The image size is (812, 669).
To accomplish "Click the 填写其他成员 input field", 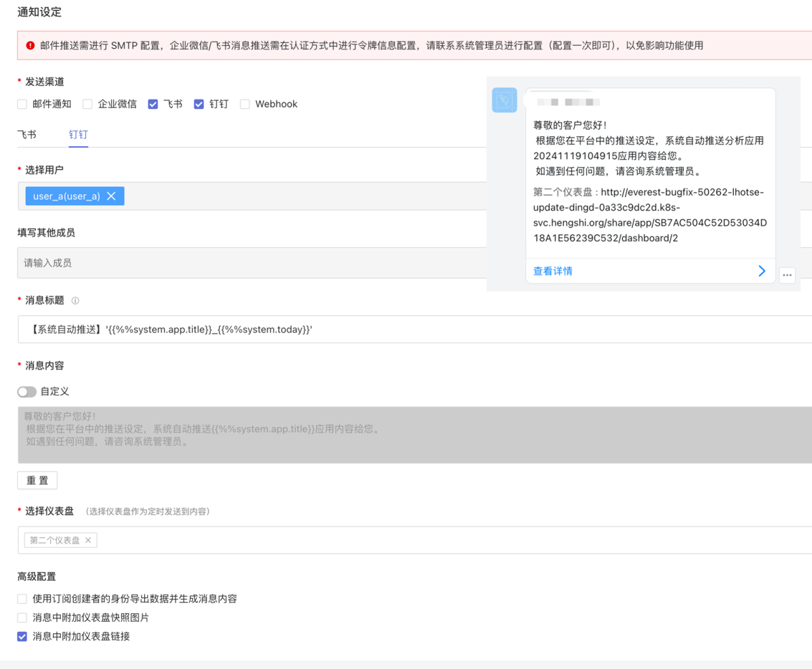I will 251,263.
